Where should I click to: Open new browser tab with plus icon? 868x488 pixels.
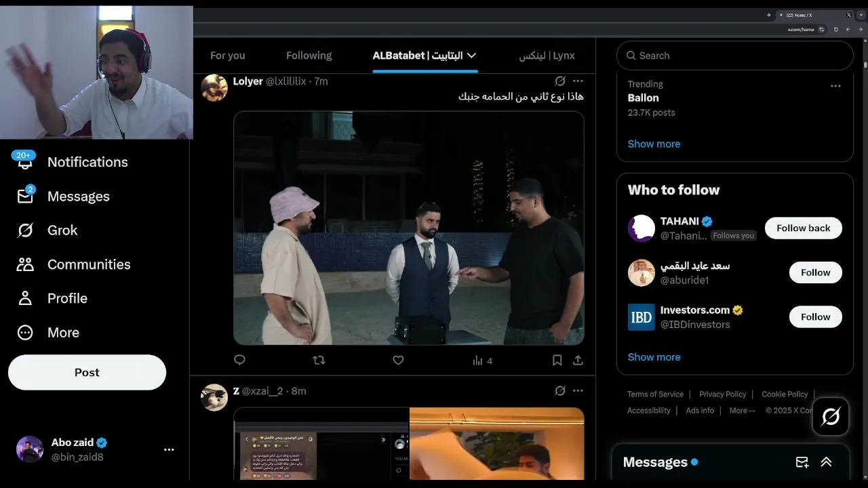[x=768, y=15]
